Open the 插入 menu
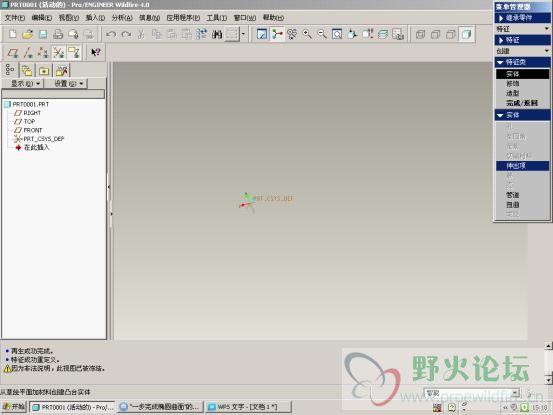Image resolution: width=553 pixels, height=415 pixels. click(95, 18)
